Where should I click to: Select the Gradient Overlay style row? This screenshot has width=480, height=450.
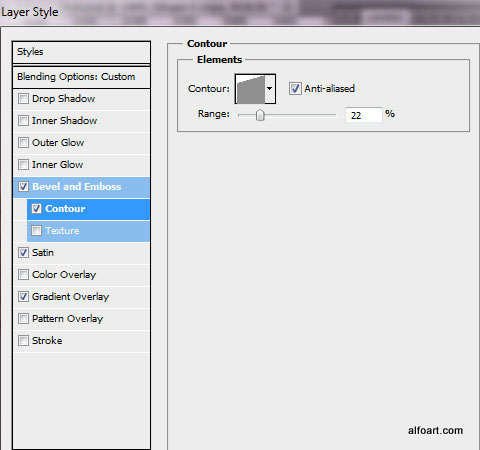point(81,297)
